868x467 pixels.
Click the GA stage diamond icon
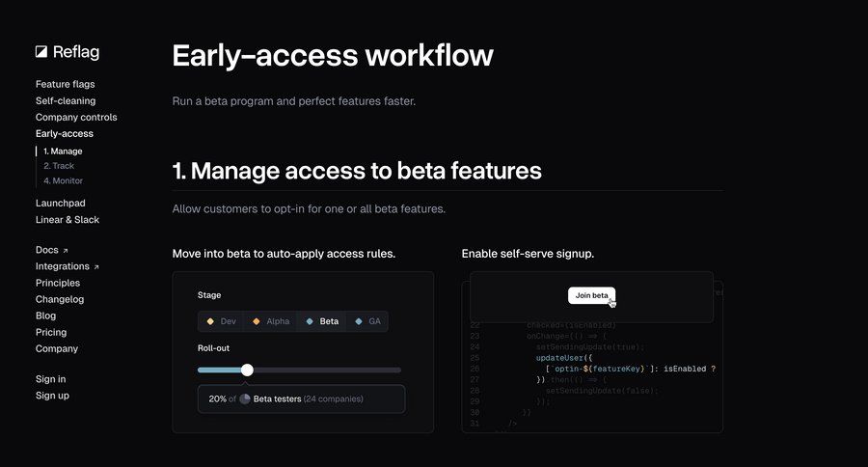point(360,321)
